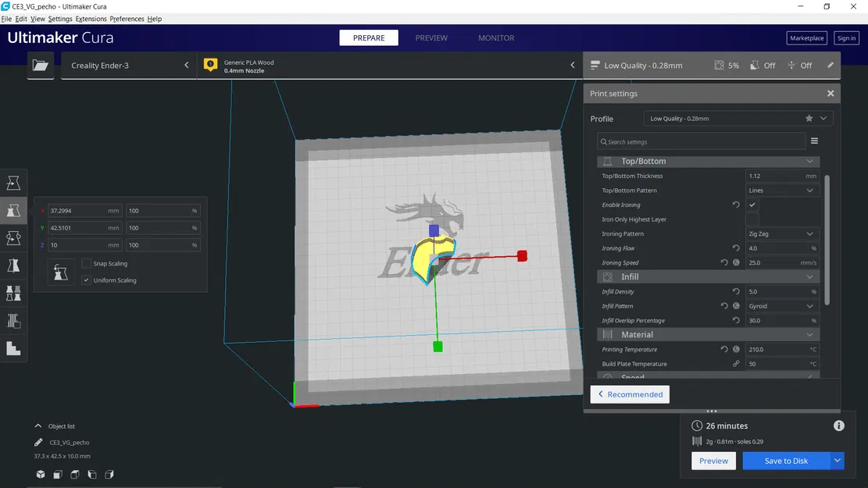
Task: Open the View menu
Action: tap(38, 19)
